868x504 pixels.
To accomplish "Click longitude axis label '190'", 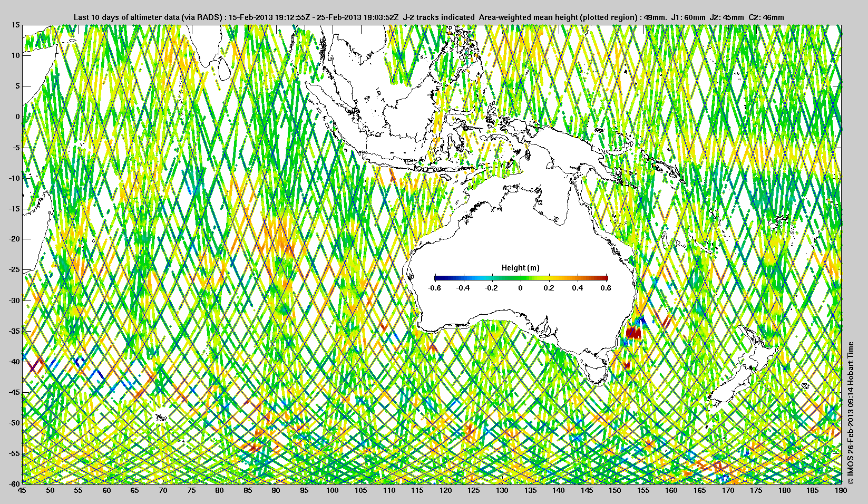I will click(840, 490).
